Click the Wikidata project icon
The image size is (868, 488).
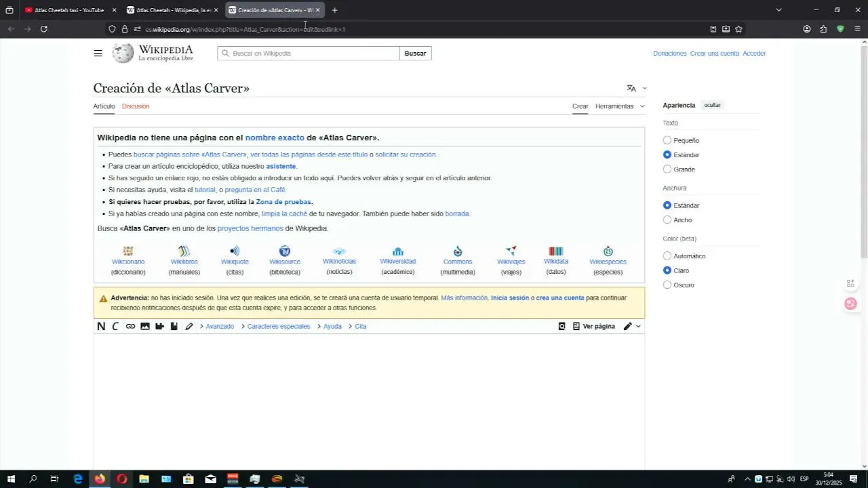coord(556,251)
